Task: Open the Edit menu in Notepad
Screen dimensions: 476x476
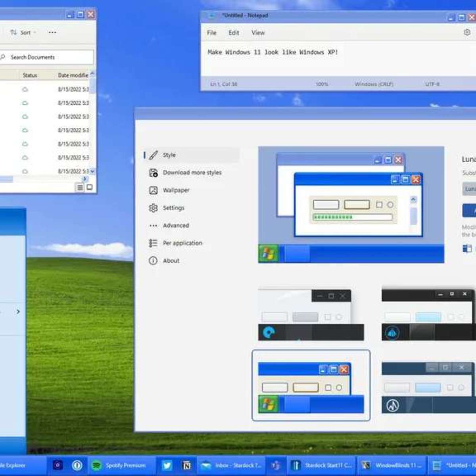Action: pos(234,33)
